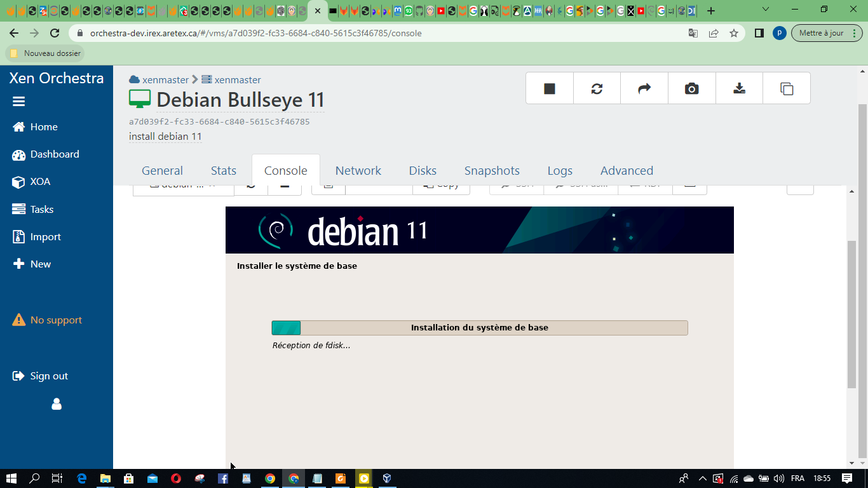Open Microsoft Edge from the taskbar
This screenshot has height=488, width=868.
coord(81,478)
